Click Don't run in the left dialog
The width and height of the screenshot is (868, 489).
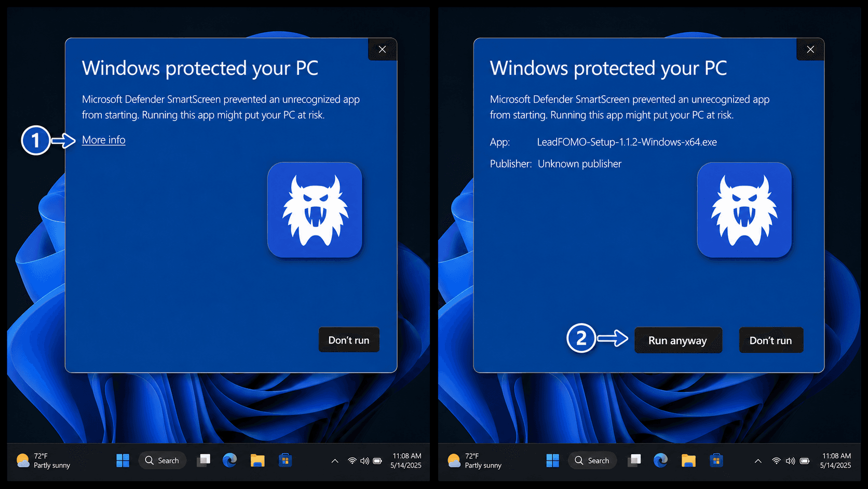(x=349, y=340)
